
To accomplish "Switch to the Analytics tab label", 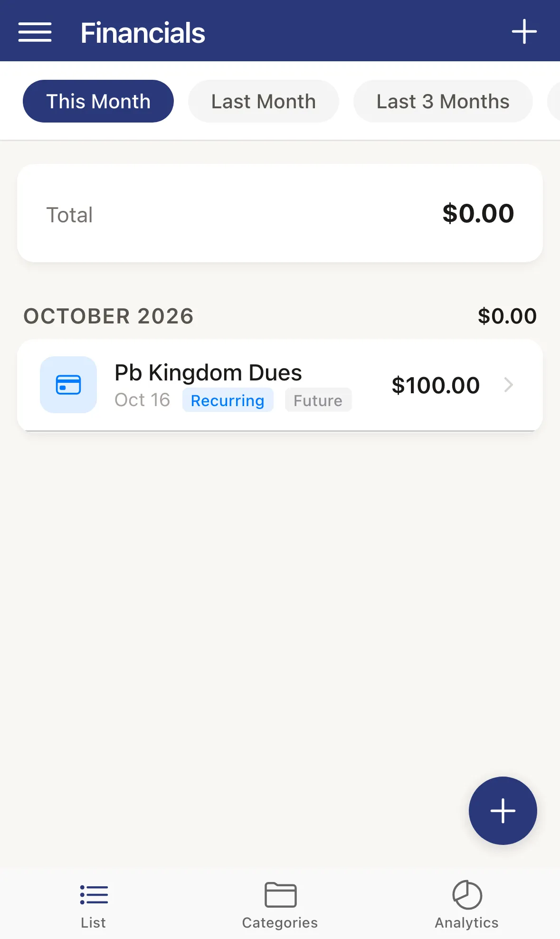I will (x=466, y=922).
